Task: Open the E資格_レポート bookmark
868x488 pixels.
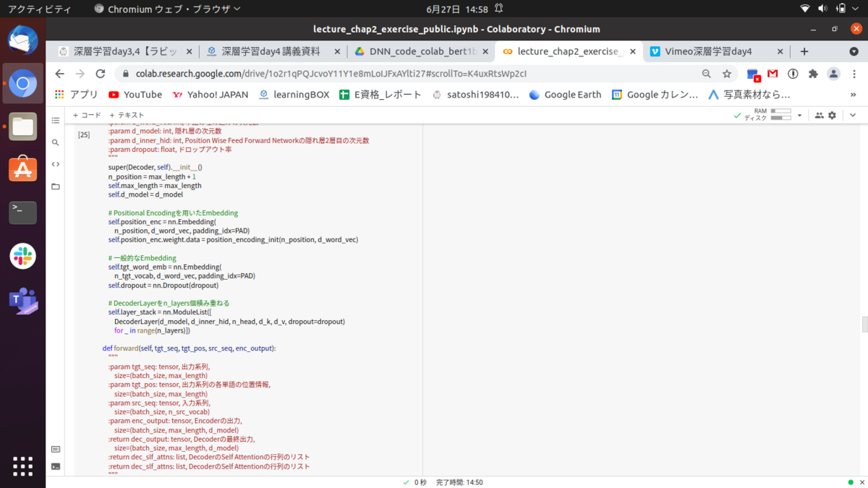Action: pyautogui.click(x=380, y=95)
